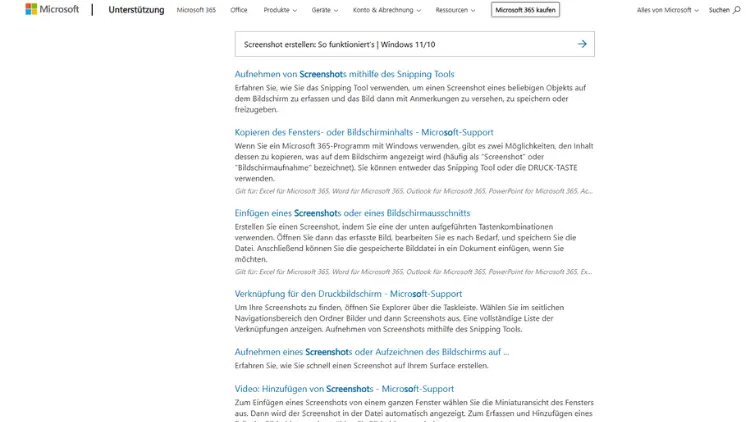The image size is (750, 422).
Task: Click the description starting with 'Erfahren Sie, wie Sie das Snipping Tool'
Action: pos(410,99)
